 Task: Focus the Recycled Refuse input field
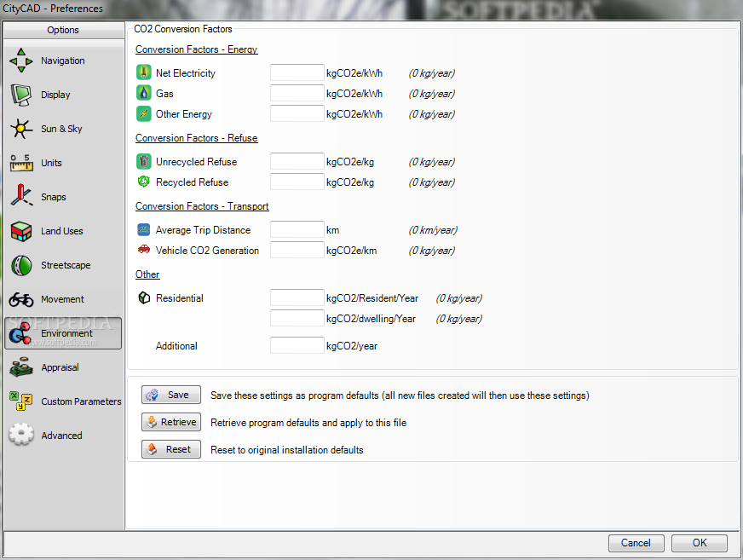297,182
